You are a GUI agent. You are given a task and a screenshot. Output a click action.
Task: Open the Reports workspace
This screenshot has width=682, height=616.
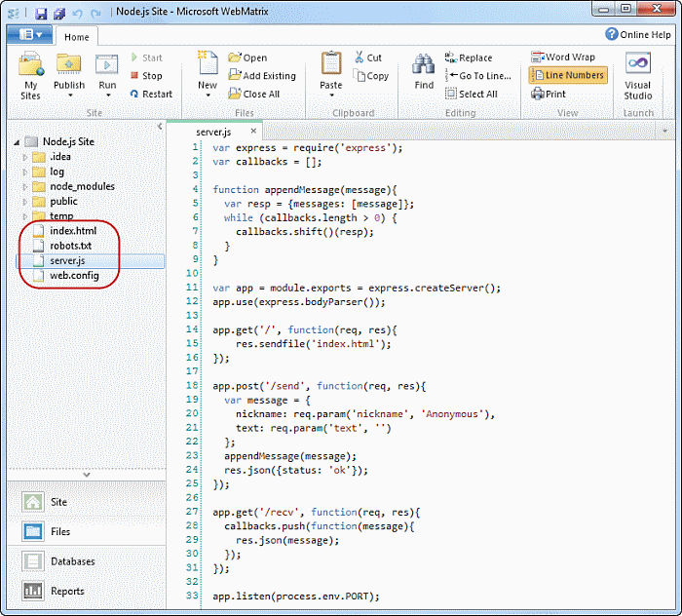[x=67, y=591]
